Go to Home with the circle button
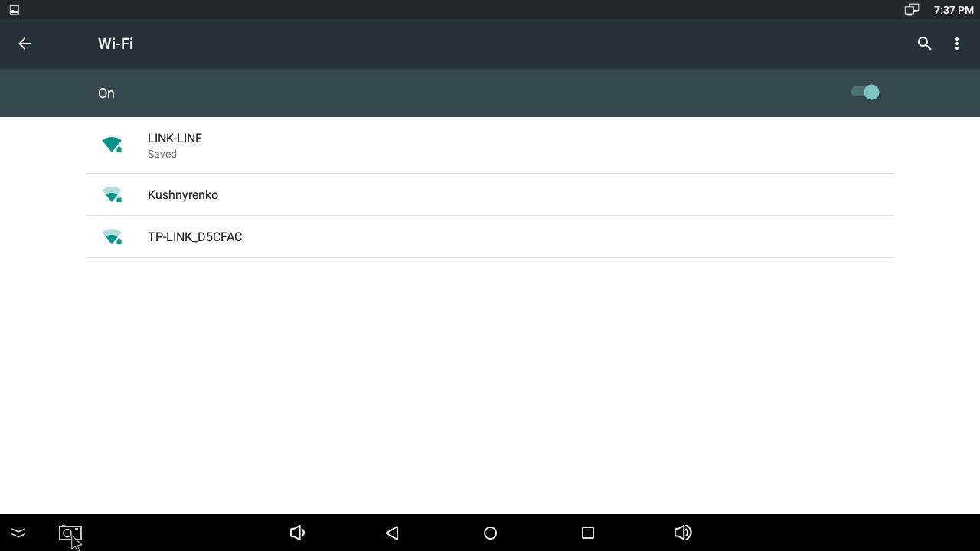 (490, 533)
